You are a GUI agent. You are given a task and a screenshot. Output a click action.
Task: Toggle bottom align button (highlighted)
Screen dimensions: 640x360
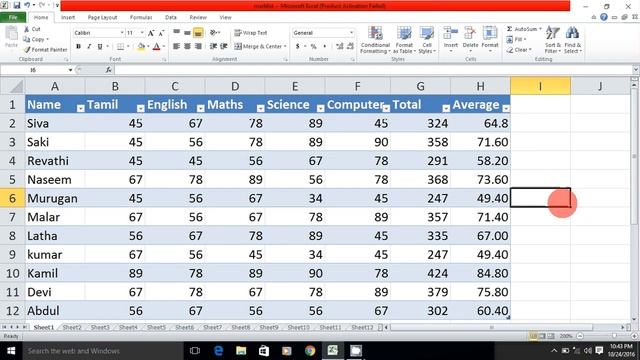point(198,33)
